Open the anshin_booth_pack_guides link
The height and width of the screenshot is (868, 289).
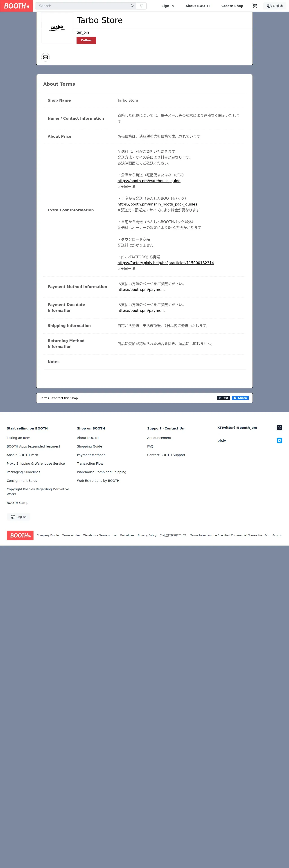(x=158, y=204)
